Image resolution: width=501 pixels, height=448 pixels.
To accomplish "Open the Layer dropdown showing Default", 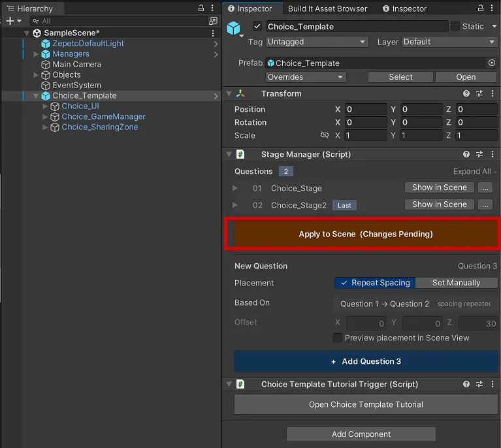I will (x=449, y=42).
